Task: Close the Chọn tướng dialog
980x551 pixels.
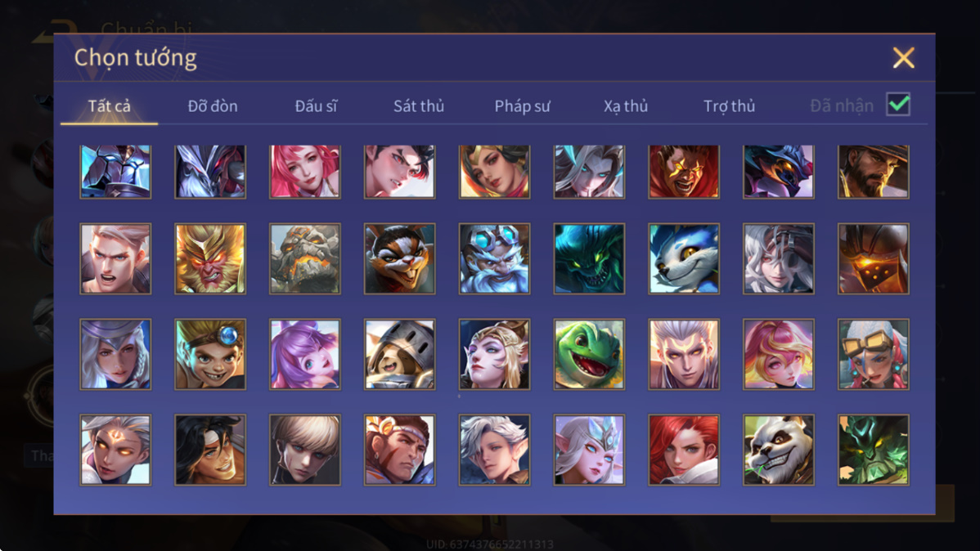Action: [903, 57]
